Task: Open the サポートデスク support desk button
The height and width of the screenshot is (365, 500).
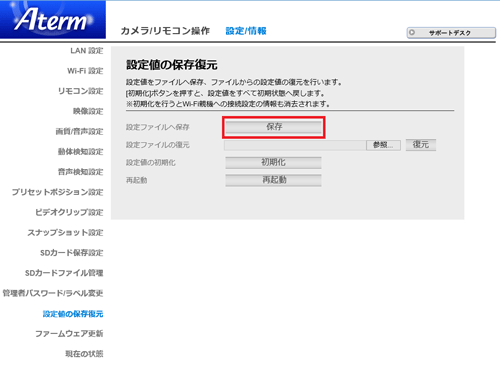Action: (451, 33)
